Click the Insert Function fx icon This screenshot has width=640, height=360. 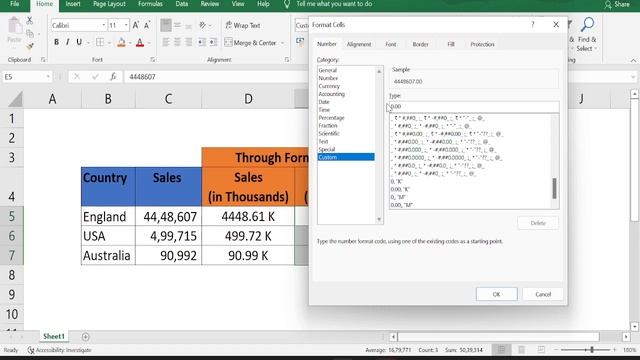pos(113,77)
